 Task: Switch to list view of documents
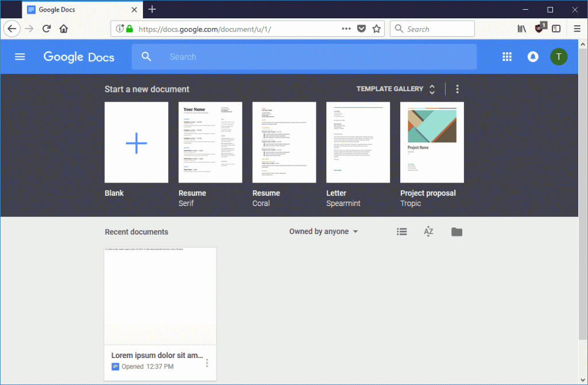pyautogui.click(x=401, y=232)
